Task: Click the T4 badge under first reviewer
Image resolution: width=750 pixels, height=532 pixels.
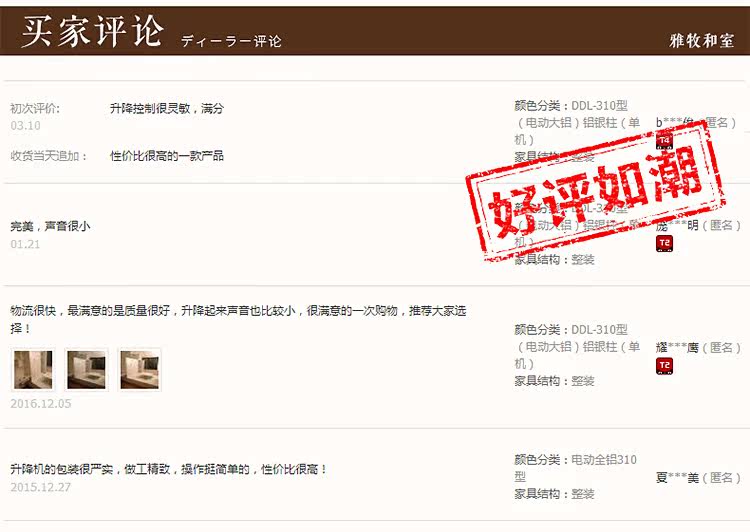Action: 664,141
